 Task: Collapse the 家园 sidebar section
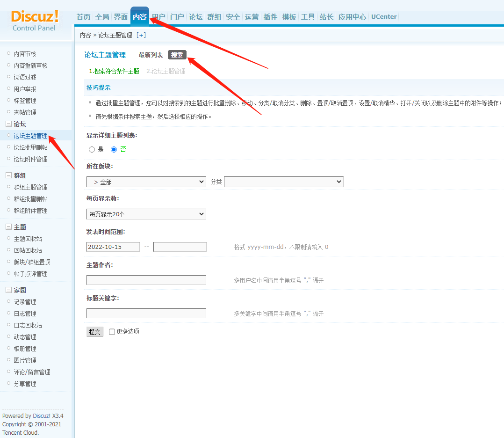click(x=8, y=290)
